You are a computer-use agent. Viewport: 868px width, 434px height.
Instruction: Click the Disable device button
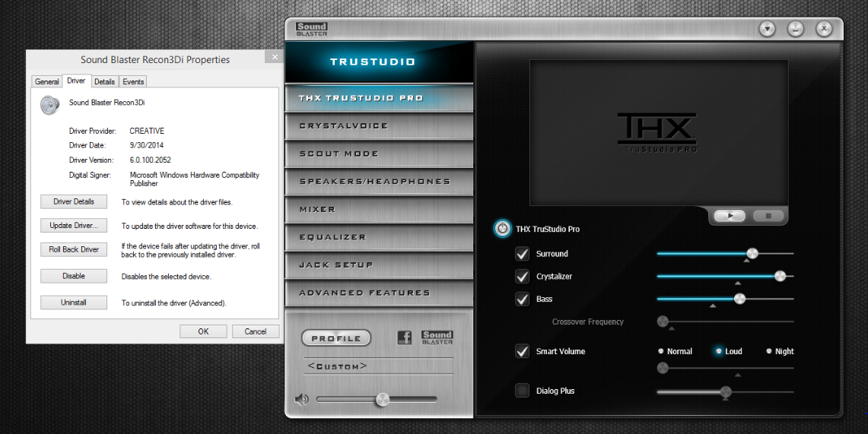click(74, 276)
